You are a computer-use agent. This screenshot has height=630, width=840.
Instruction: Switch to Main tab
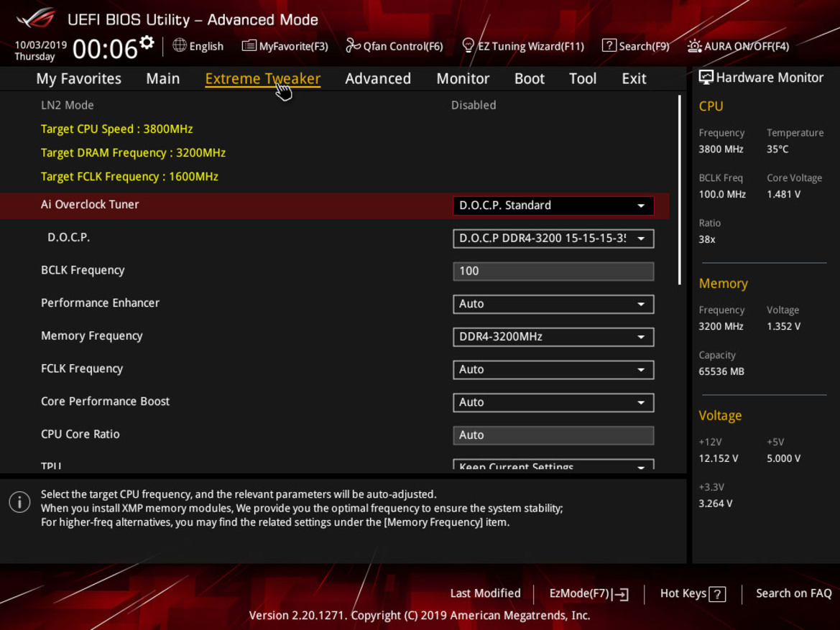click(163, 79)
